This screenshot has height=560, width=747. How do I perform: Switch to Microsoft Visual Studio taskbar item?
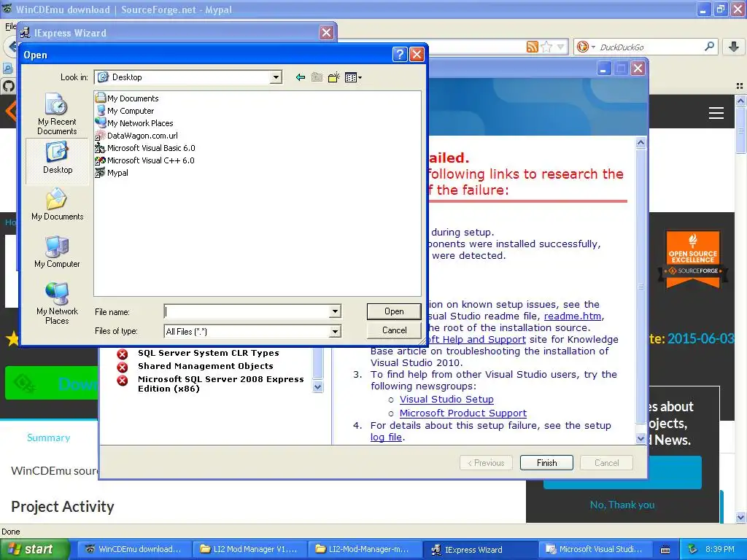[x=595, y=549]
